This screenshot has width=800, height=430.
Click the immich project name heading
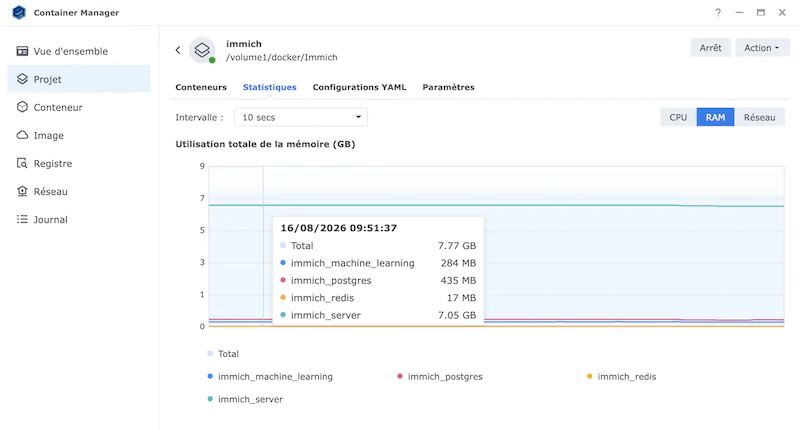click(x=244, y=44)
